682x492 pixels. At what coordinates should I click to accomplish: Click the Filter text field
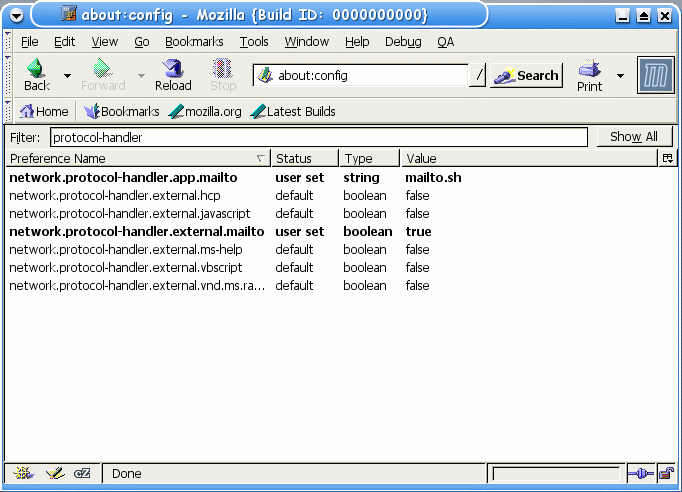pos(319,137)
